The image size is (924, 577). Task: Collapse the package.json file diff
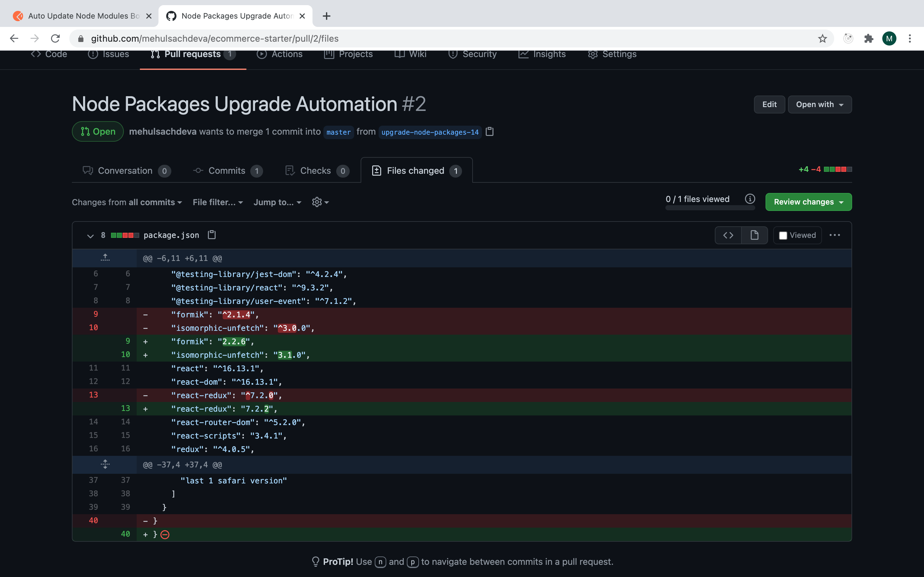tap(90, 236)
